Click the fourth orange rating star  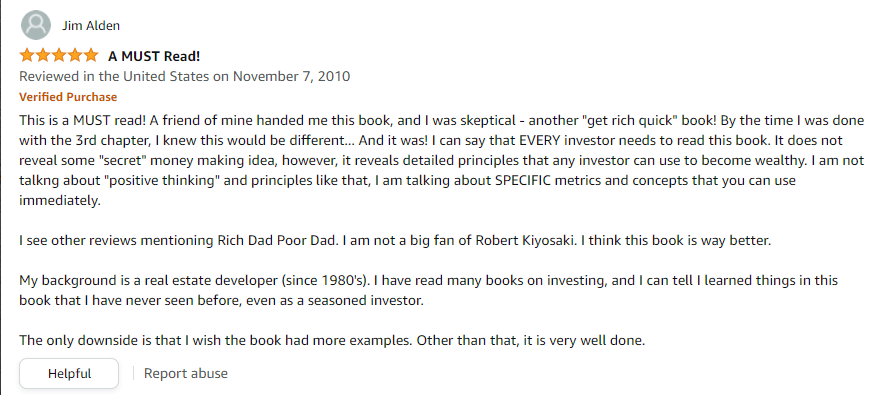click(x=75, y=56)
